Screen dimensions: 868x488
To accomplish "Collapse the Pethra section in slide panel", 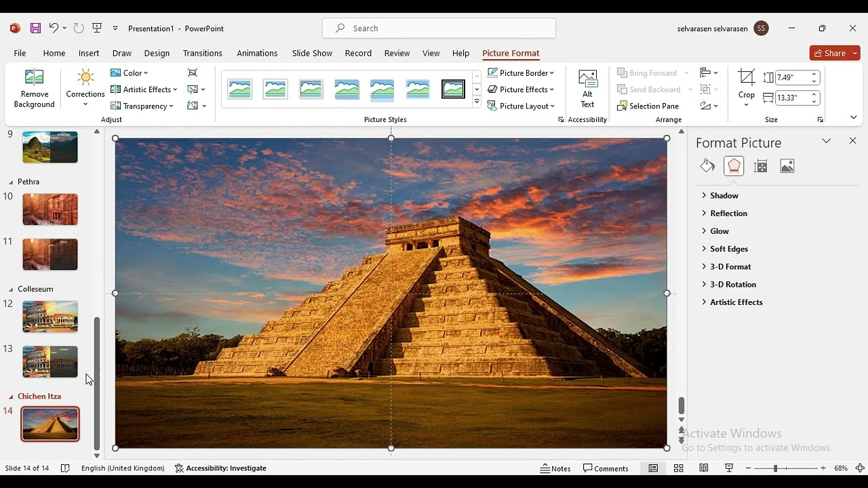I will (11, 182).
